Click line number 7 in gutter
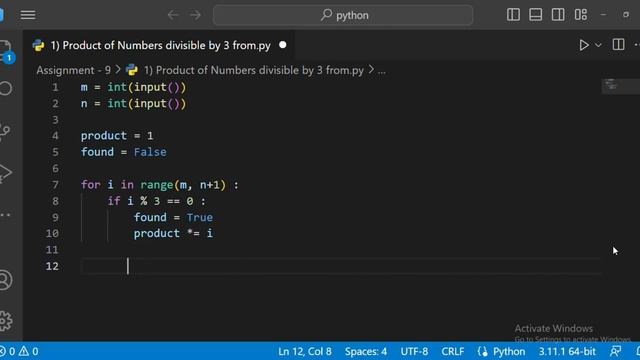The height and width of the screenshot is (360, 640). tap(55, 185)
